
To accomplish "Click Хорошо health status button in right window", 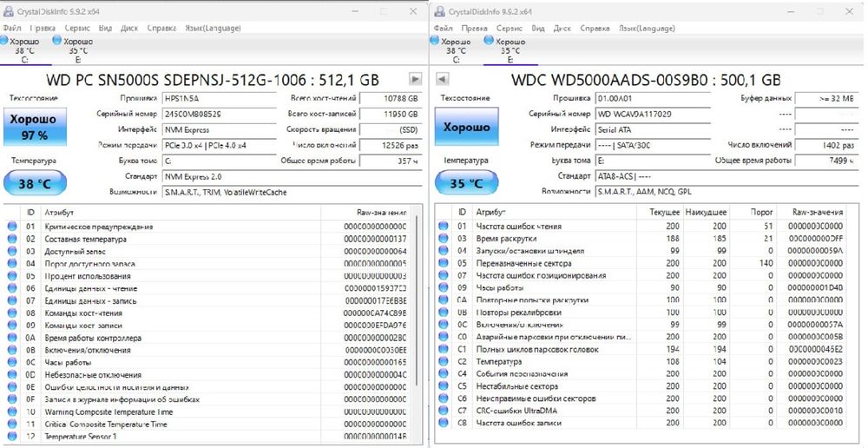I will [466, 127].
